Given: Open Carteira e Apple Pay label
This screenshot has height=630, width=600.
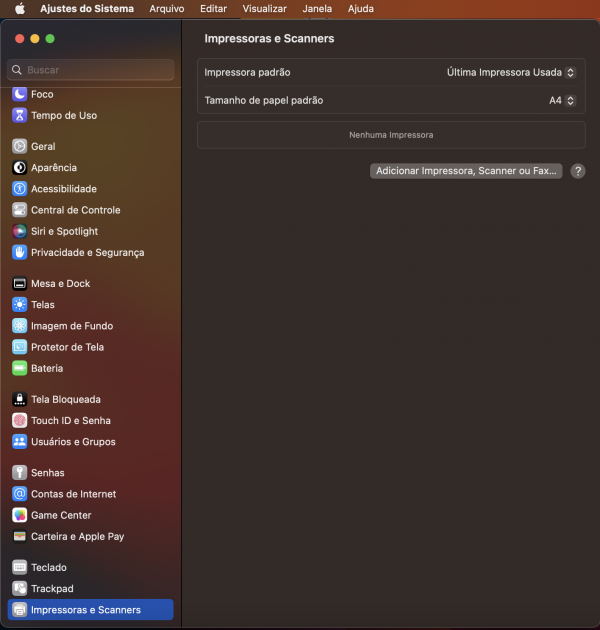Looking at the screenshot, I should pos(78,536).
